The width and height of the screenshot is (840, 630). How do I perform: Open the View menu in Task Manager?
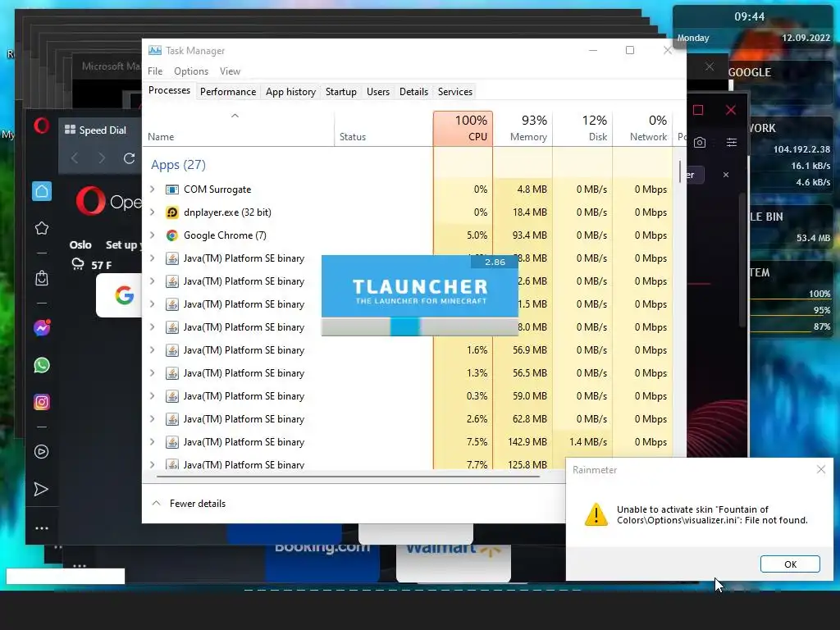point(230,71)
